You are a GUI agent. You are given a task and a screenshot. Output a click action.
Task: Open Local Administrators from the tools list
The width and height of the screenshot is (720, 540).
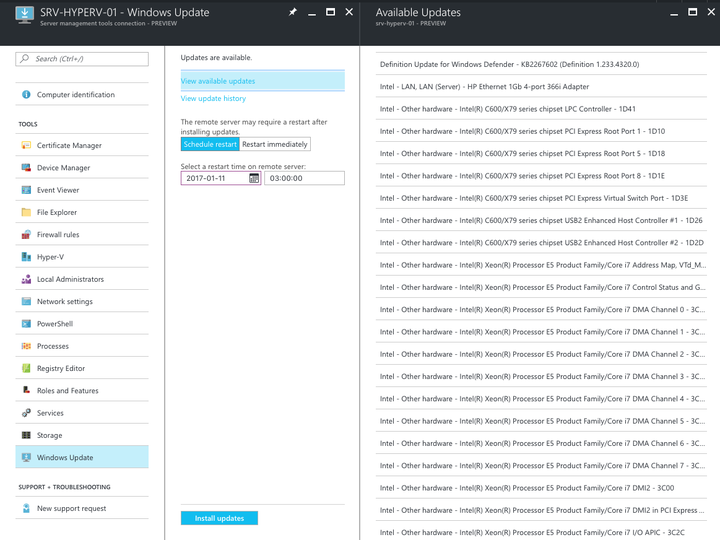[x=82, y=279]
